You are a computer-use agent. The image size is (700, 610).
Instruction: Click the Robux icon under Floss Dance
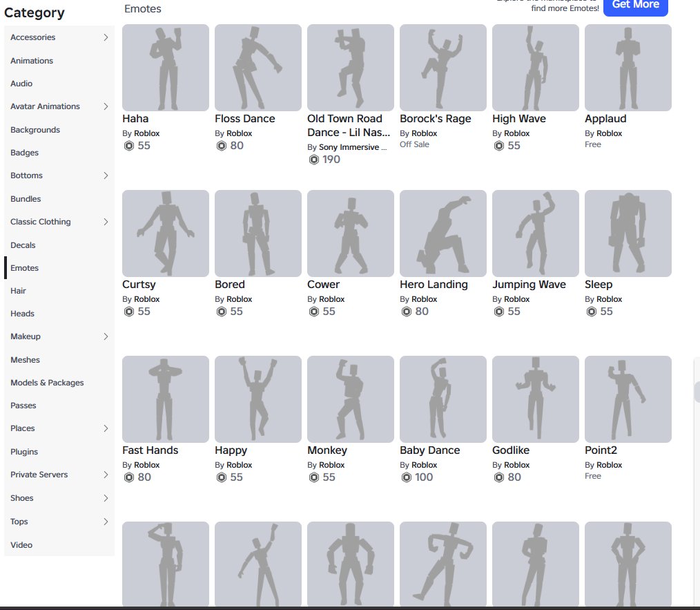[x=222, y=146]
